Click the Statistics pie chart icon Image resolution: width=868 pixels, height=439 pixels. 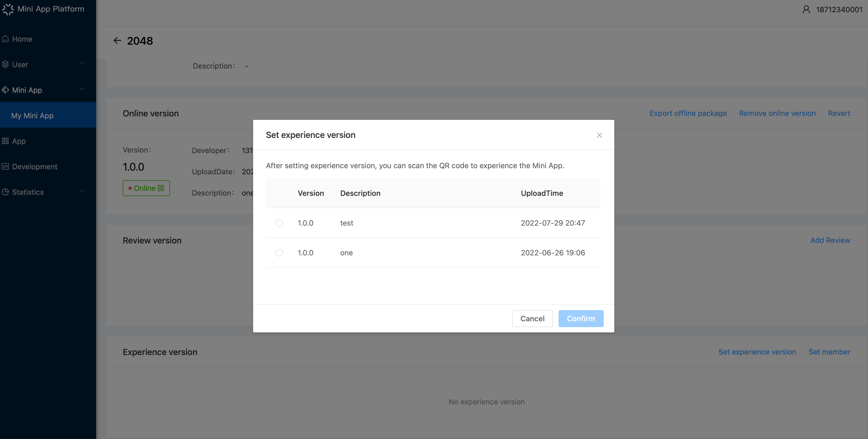5,192
